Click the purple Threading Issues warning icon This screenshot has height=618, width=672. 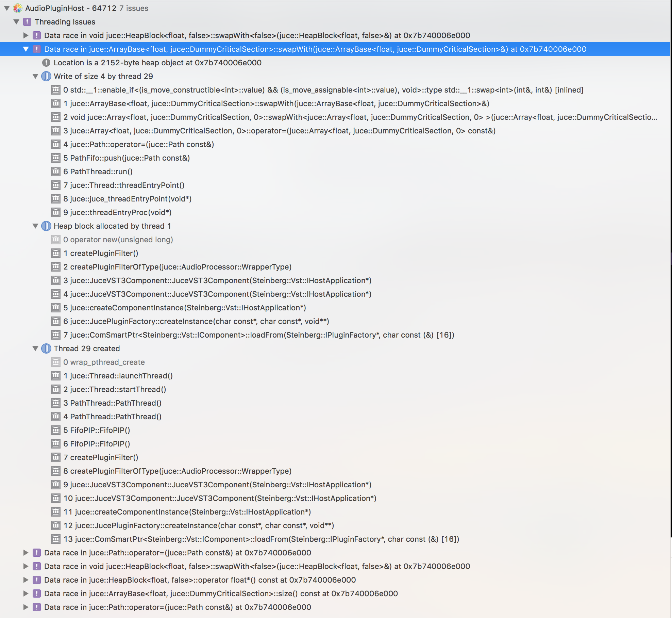27,22
